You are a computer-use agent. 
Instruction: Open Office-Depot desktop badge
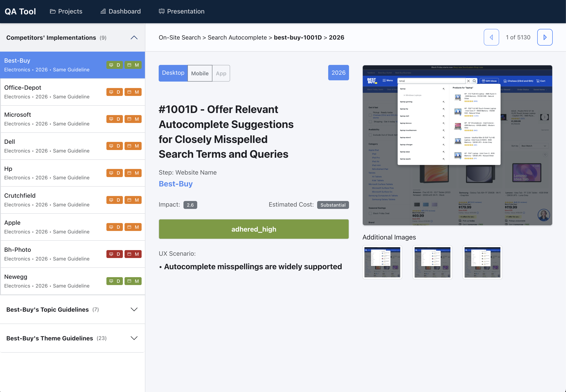tap(115, 92)
